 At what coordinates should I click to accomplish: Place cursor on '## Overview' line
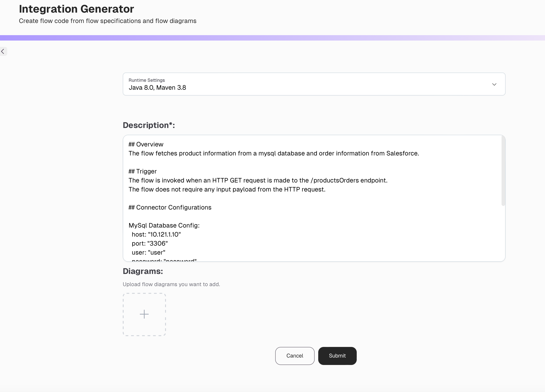pos(146,144)
